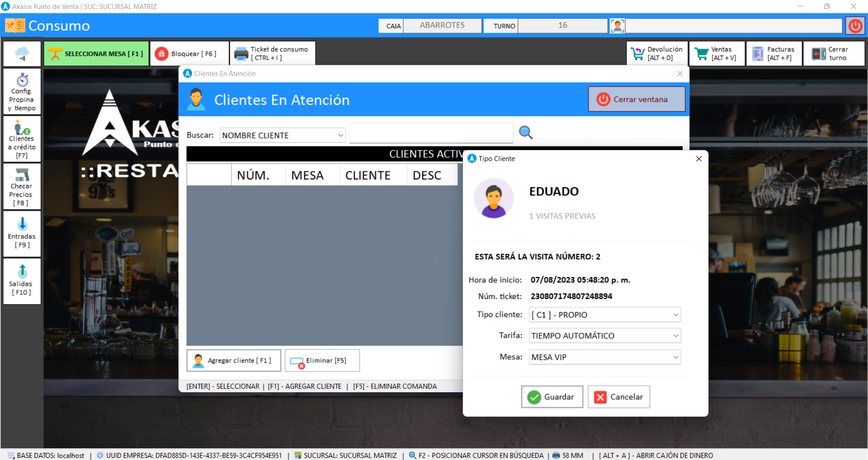This screenshot has width=868, height=460.
Task: Open Clientes a crédito panel
Action: tap(22, 139)
